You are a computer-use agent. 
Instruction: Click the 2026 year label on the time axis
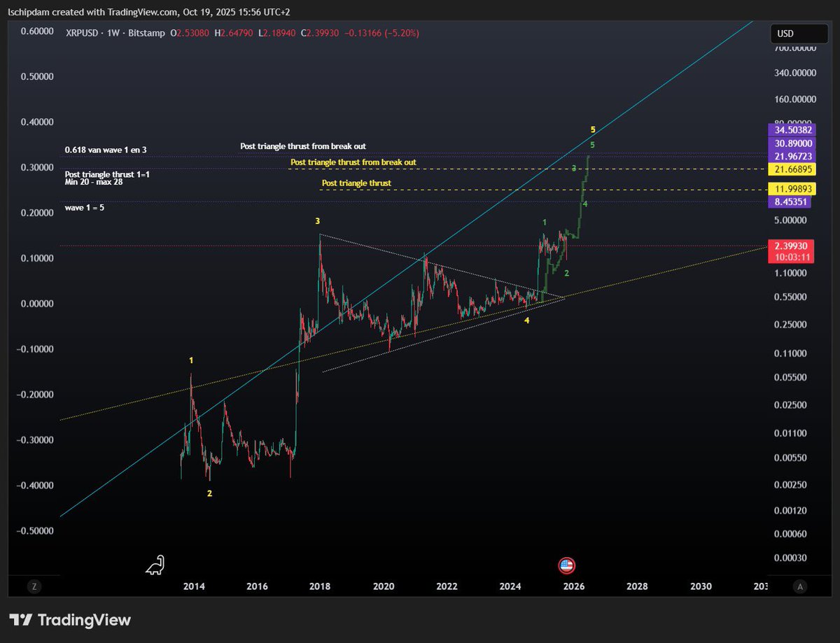click(x=574, y=586)
